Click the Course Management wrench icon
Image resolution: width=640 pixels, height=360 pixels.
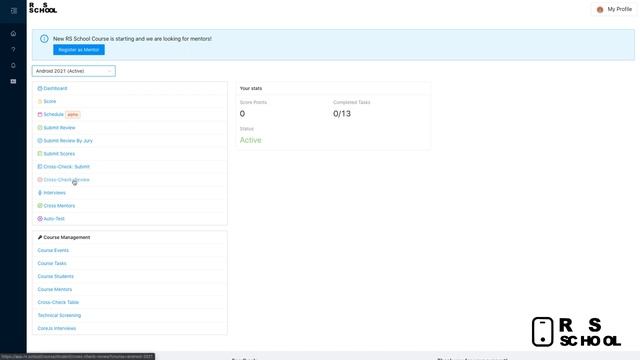(x=40, y=237)
